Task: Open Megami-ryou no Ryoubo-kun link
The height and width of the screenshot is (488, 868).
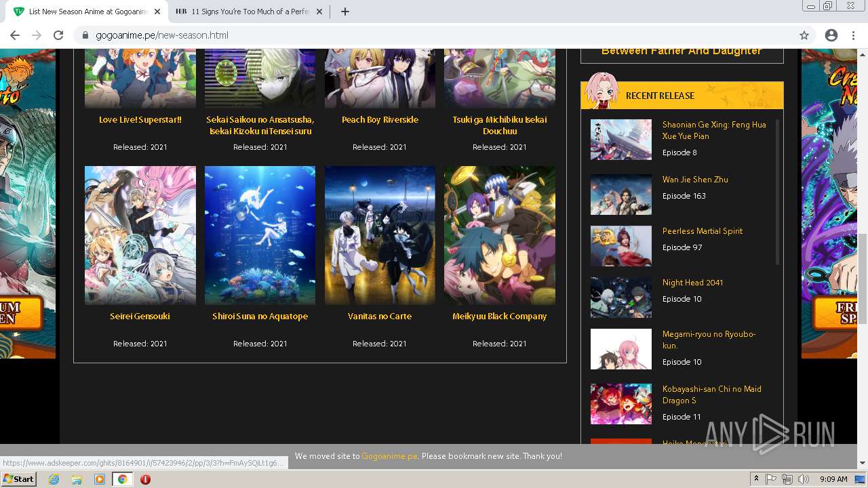Action: tap(709, 340)
